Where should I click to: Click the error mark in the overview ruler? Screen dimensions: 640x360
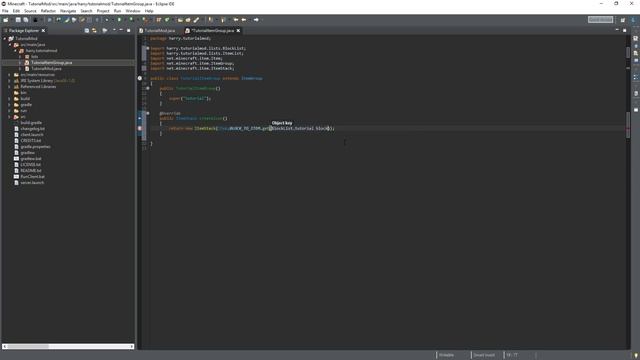click(x=628, y=128)
